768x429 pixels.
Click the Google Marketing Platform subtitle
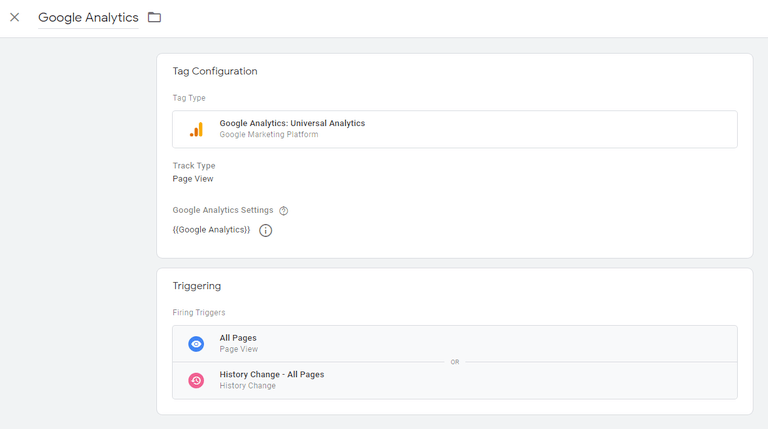pos(268,135)
